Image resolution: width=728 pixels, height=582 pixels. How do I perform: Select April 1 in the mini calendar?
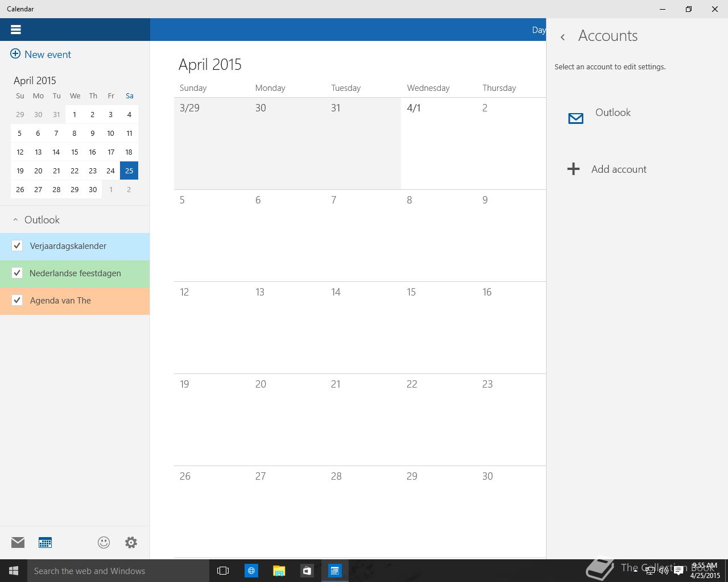click(75, 114)
